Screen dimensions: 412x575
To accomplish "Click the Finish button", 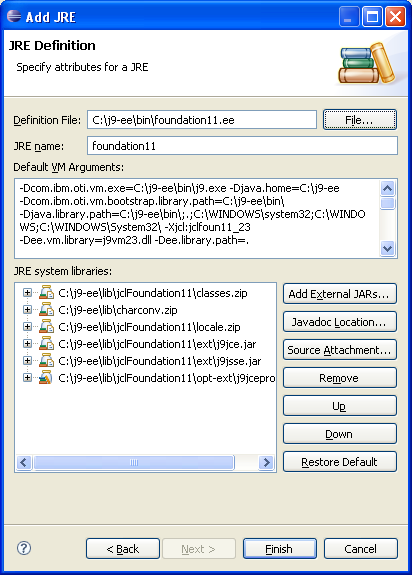I will pos(279,549).
